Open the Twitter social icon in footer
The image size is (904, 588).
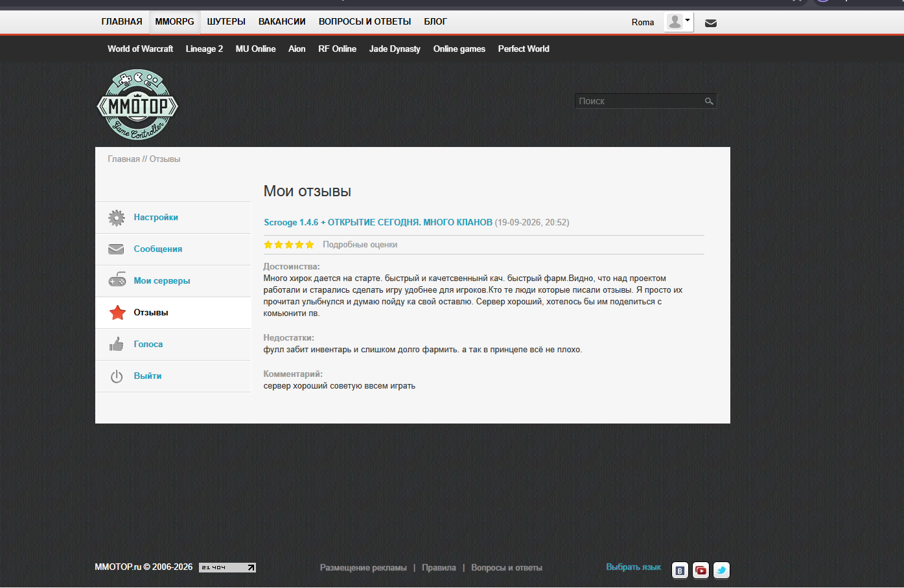(x=721, y=571)
